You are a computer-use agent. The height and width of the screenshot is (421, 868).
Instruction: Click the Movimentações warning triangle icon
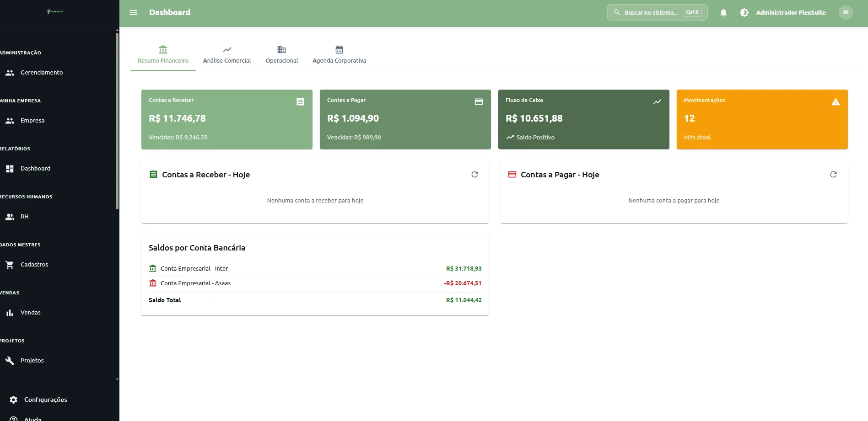coord(836,101)
